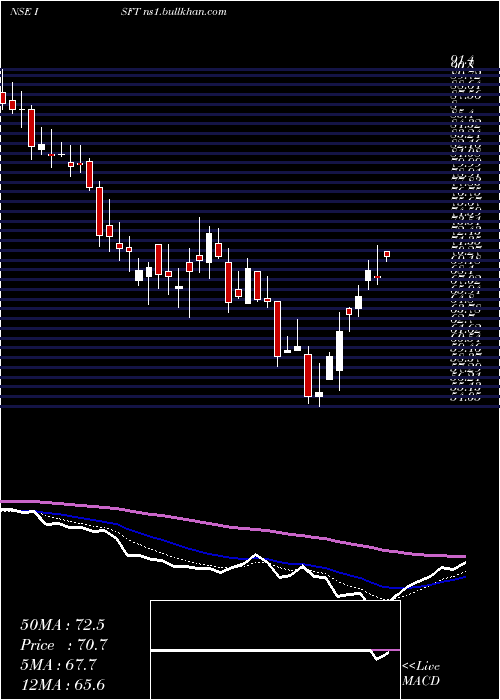Click the 'ns1.bullkhan.com' header text
This screenshot has height=700, width=500.
[x=183, y=12]
